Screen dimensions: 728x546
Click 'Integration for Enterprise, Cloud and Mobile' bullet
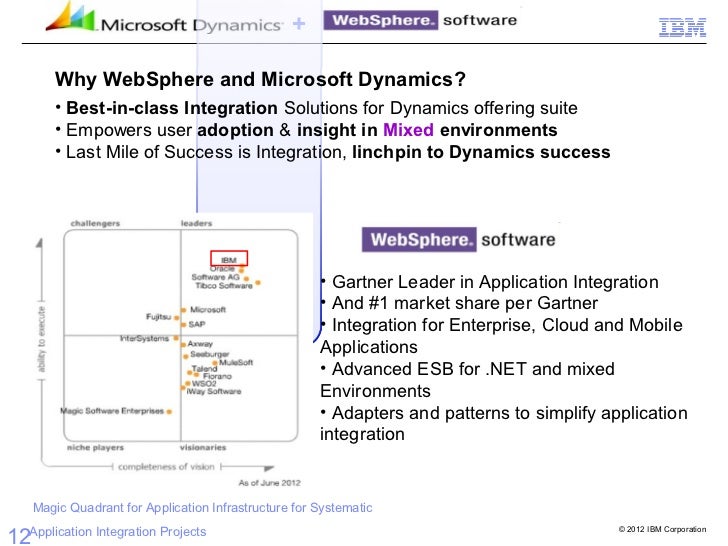[x=507, y=325]
